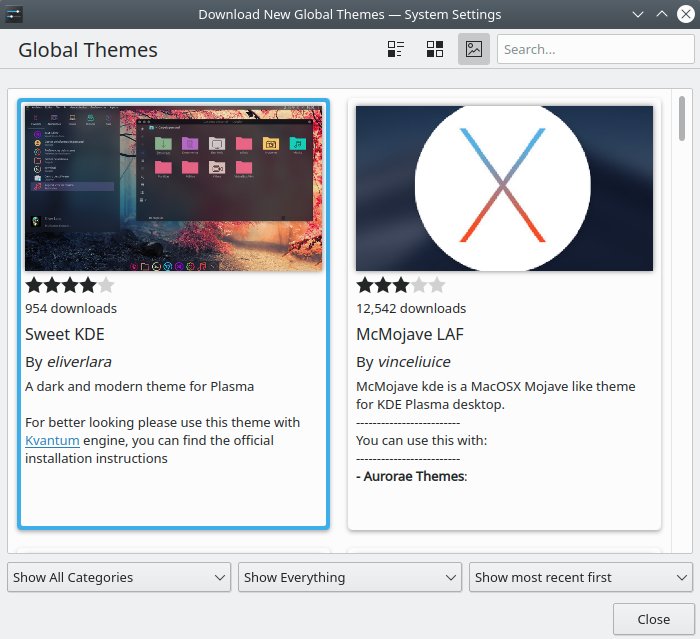Click the McMojave LAF star rating
The width and height of the screenshot is (700, 639).
tap(400, 285)
